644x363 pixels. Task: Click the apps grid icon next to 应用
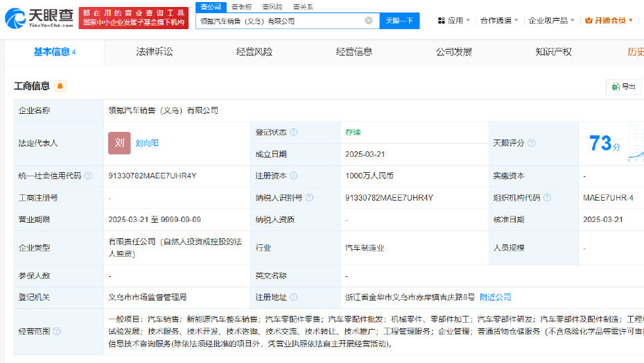[x=442, y=21]
